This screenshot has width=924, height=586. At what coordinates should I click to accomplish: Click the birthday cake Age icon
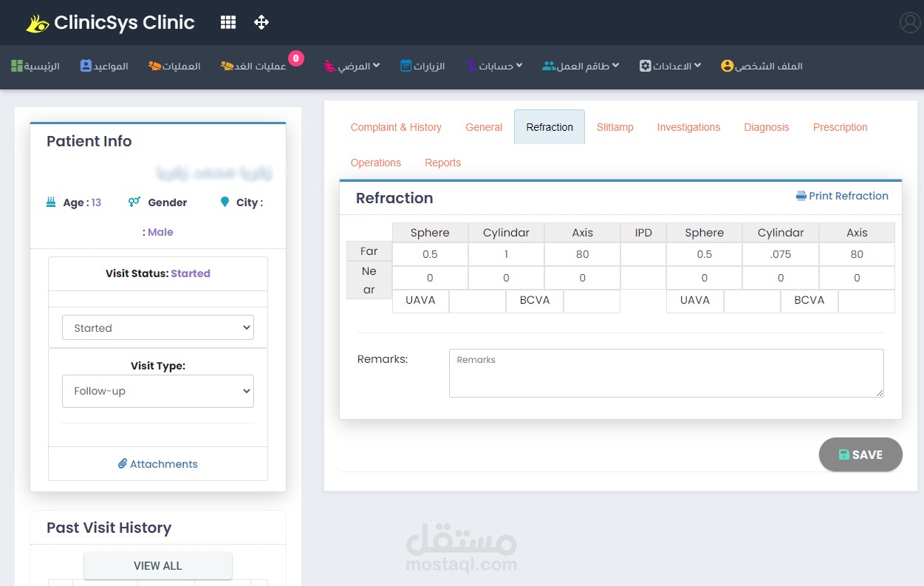click(x=51, y=202)
